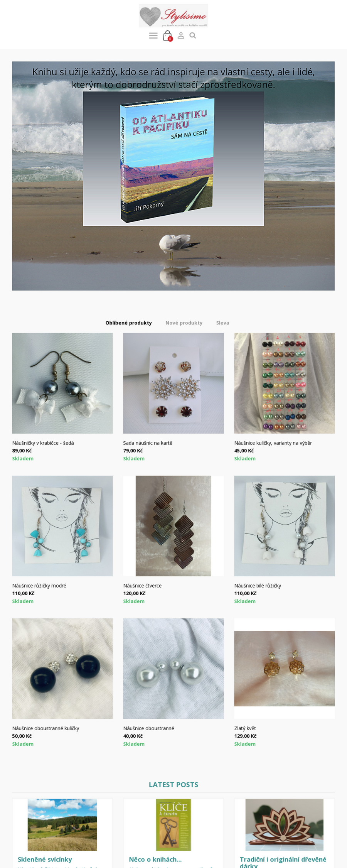This screenshot has width=347, height=868.
Task: Switch to Nové produkty tab
Action: click(184, 323)
